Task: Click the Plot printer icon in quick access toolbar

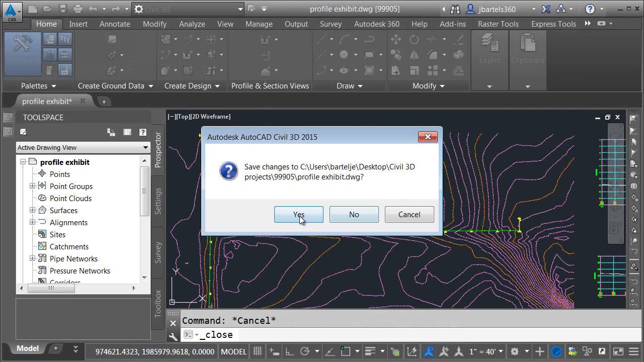Action: click(x=77, y=9)
